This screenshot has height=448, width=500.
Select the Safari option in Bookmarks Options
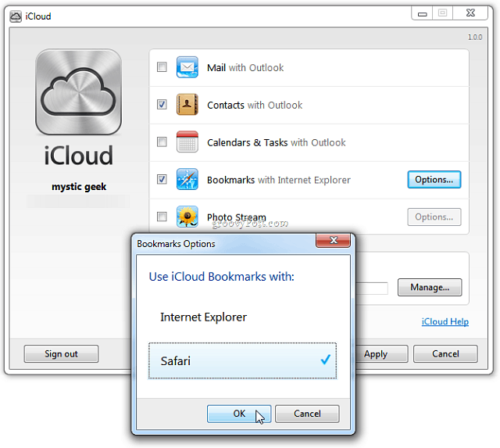[x=242, y=360]
